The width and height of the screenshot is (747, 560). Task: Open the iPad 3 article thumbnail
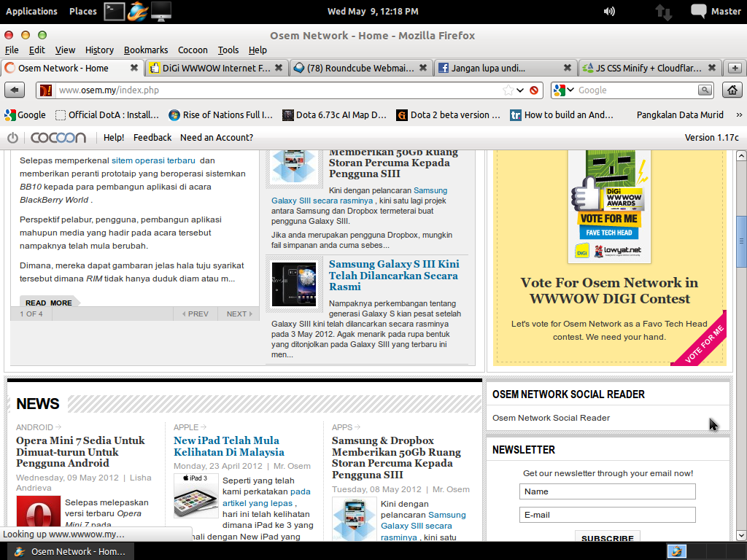(196, 496)
